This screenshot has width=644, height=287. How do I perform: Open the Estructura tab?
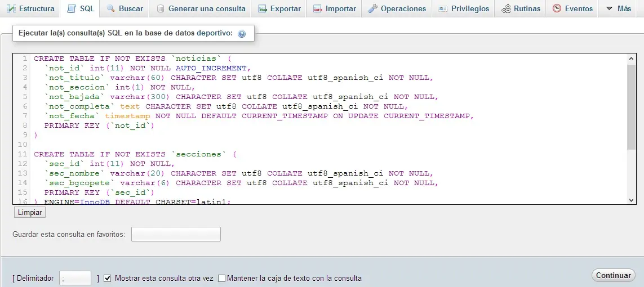coord(30,8)
